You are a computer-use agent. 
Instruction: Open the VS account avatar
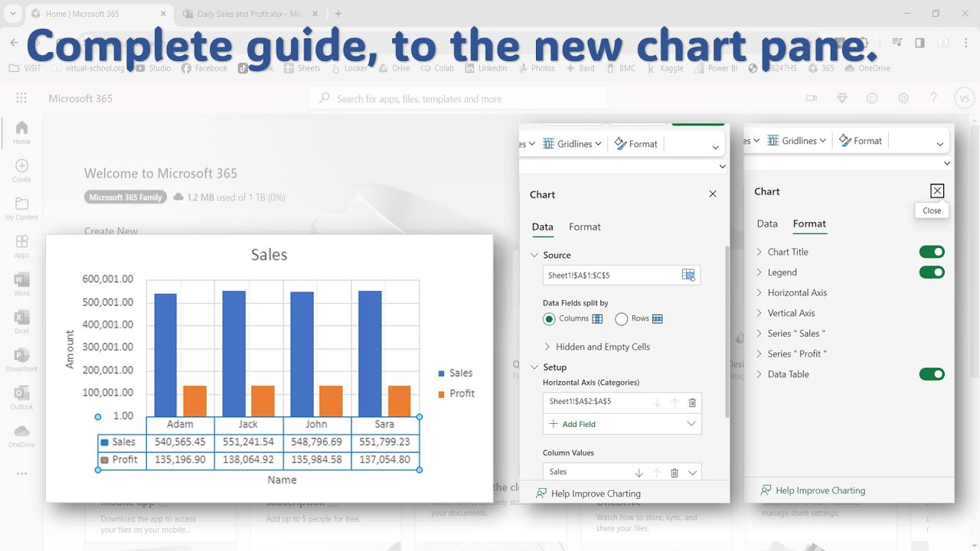964,98
